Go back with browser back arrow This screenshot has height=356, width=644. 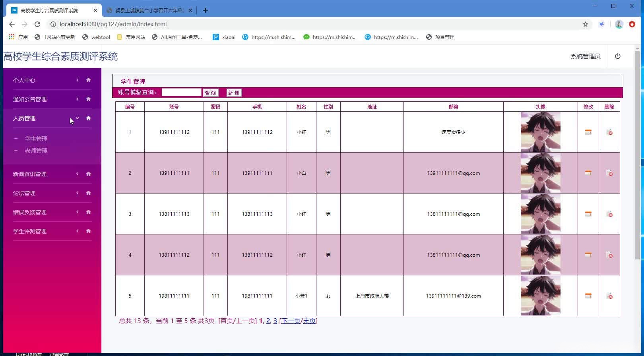pyautogui.click(x=12, y=24)
